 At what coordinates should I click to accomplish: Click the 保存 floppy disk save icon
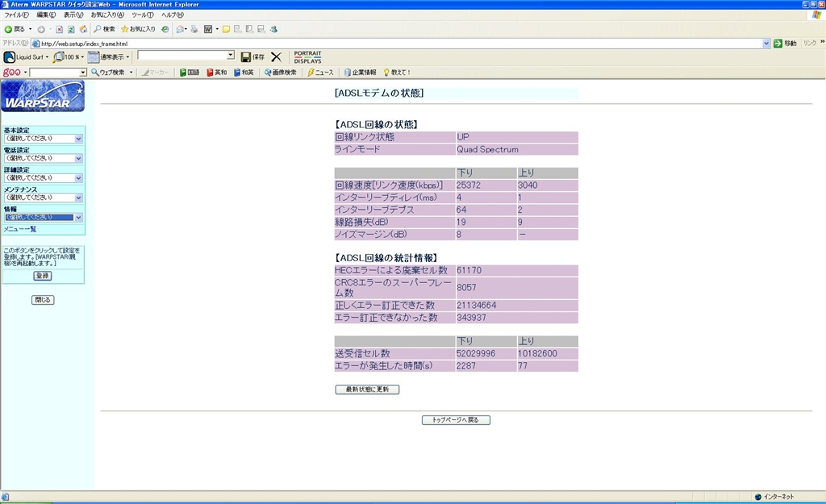click(x=246, y=57)
